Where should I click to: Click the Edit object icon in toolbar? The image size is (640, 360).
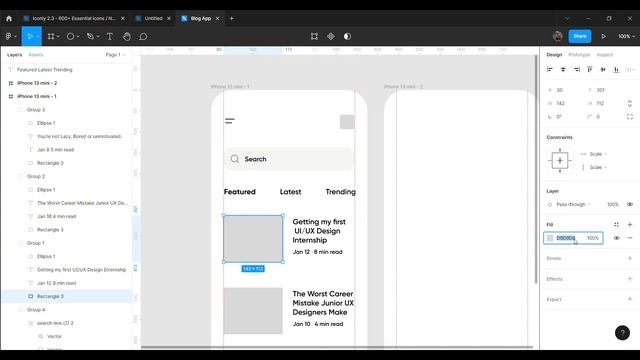click(314, 36)
